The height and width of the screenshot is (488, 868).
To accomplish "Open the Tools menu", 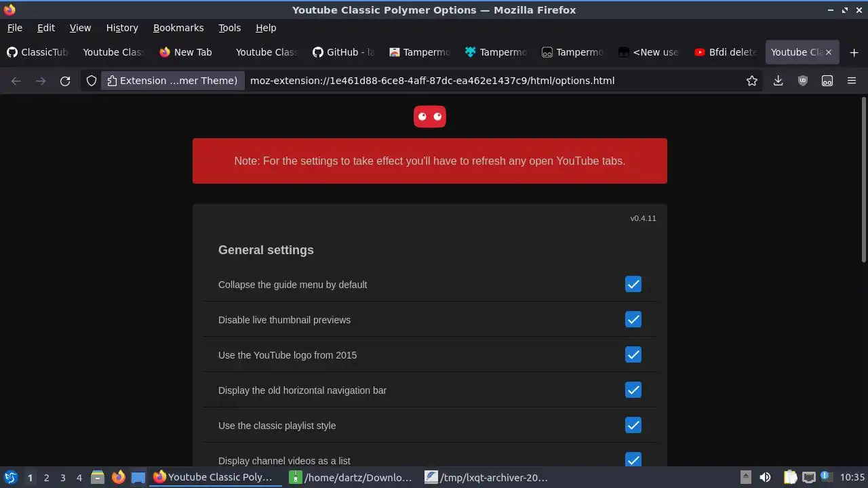I will click(230, 28).
